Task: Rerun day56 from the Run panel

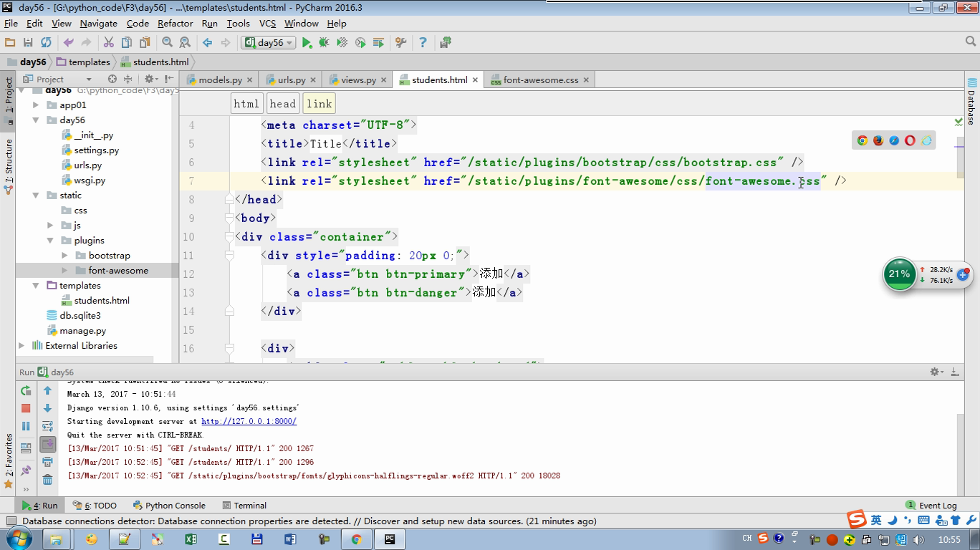Action: tap(26, 391)
